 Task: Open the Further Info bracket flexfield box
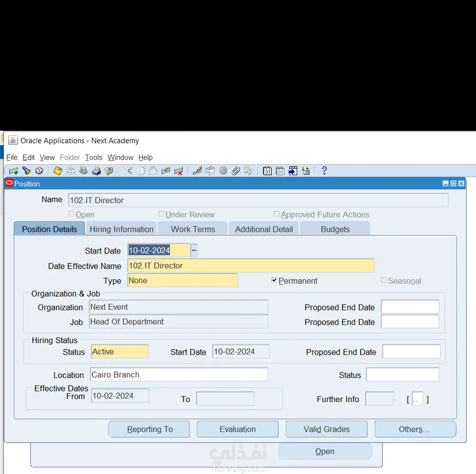click(418, 399)
